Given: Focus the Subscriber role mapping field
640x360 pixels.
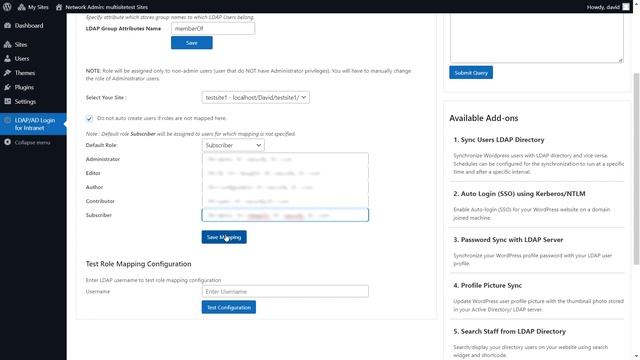Looking at the screenshot, I should click(x=285, y=215).
